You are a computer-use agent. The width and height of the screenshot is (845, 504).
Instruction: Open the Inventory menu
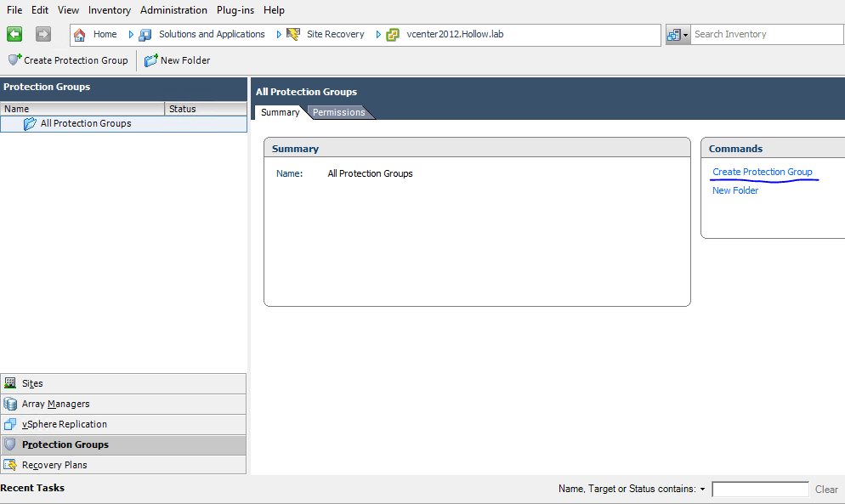[x=110, y=10]
